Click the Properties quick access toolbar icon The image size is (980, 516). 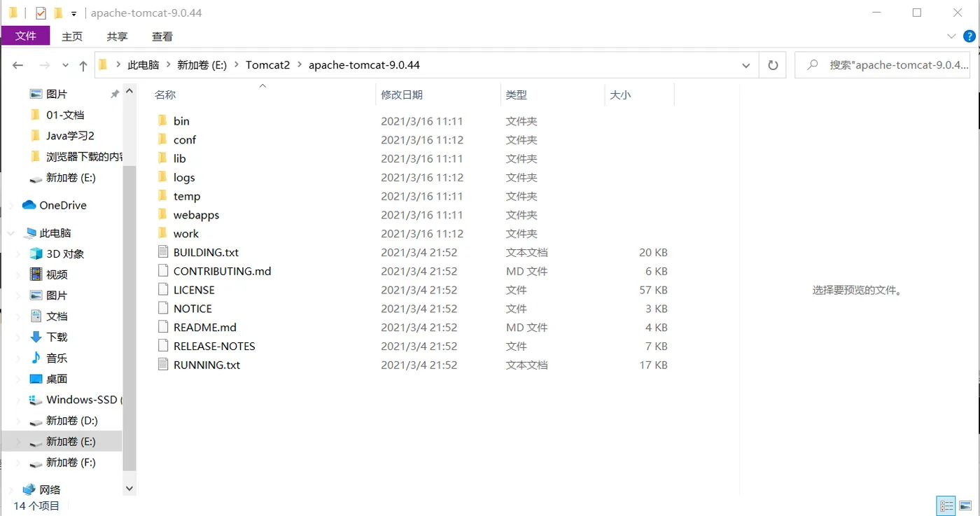[x=41, y=13]
